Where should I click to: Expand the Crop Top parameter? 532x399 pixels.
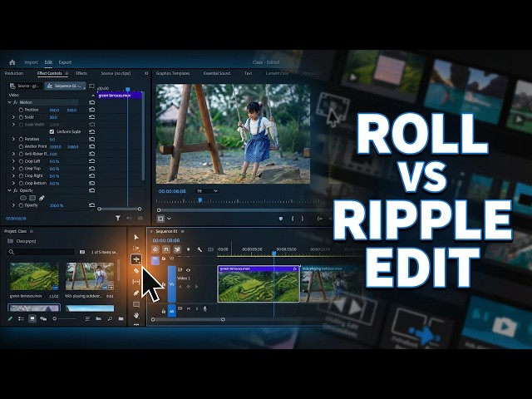click(x=13, y=168)
